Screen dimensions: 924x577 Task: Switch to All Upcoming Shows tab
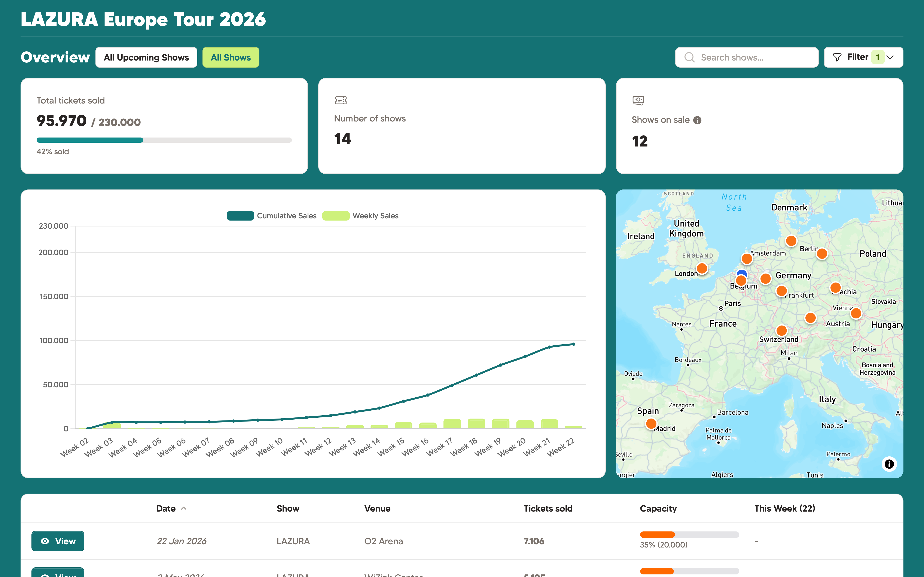(146, 57)
